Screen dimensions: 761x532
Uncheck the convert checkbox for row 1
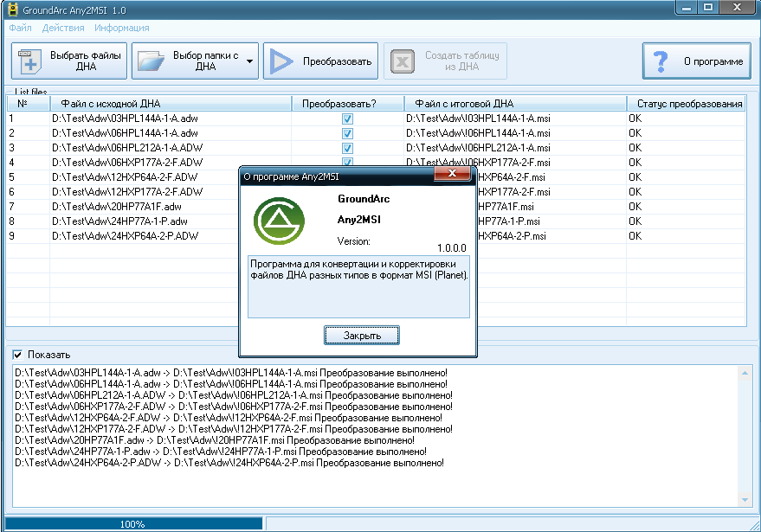[347, 119]
